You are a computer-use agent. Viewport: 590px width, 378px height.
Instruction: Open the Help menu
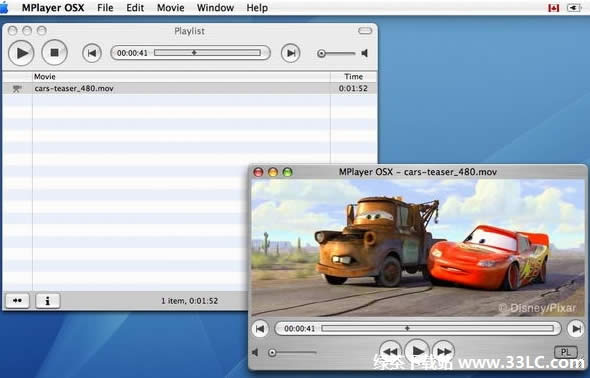(x=257, y=8)
